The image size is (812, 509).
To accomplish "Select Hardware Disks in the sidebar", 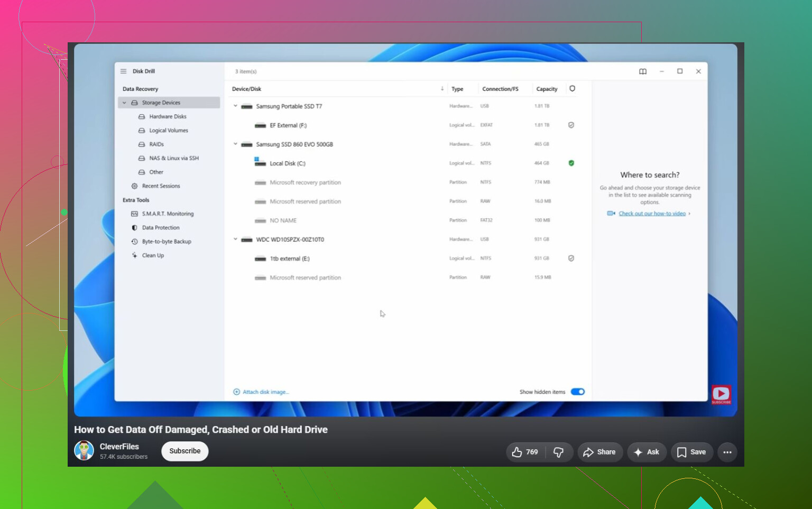I will point(162,117).
